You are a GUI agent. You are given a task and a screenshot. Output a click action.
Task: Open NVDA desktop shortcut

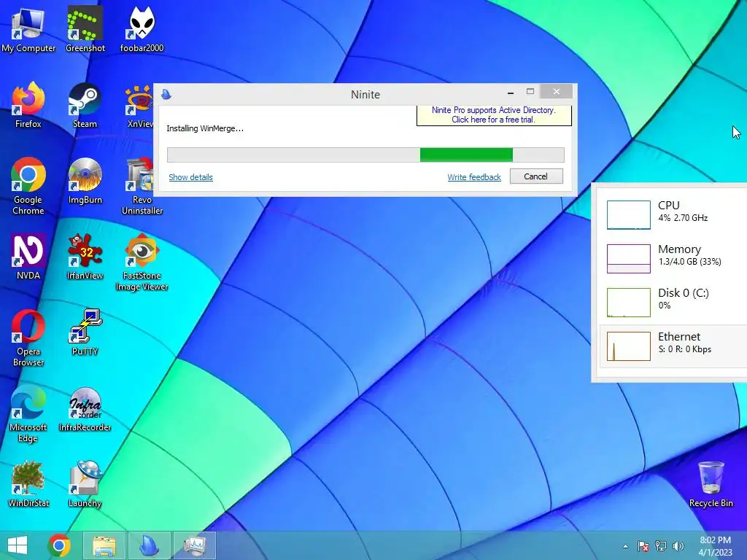(x=28, y=257)
